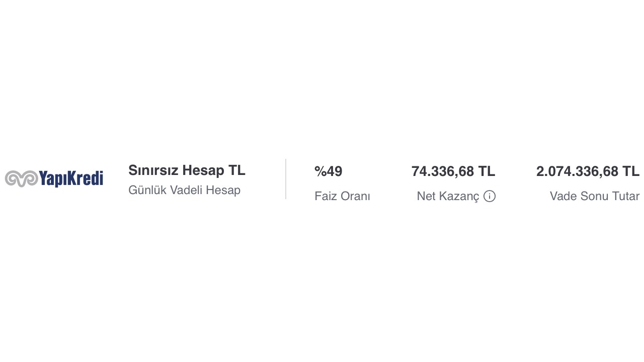Viewport: 644px width, 362px height.
Task: Click the TL suffix of maturity total
Action: 631,171
